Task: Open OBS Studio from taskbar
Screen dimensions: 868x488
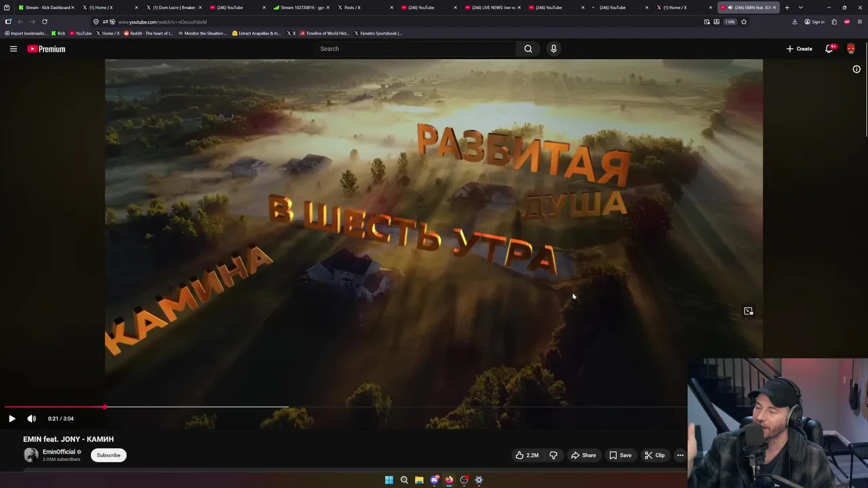Action: coord(464,480)
